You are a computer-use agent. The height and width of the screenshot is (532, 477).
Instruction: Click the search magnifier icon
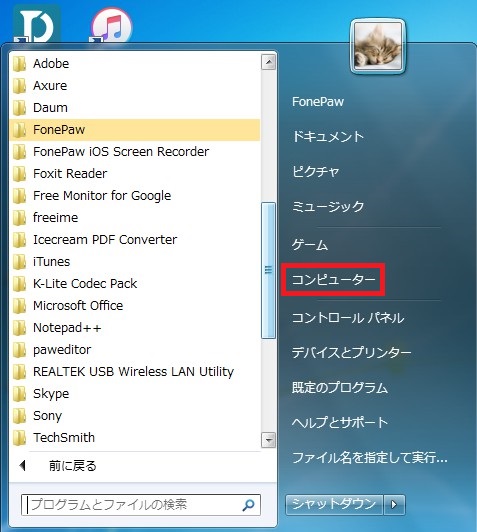click(x=248, y=505)
